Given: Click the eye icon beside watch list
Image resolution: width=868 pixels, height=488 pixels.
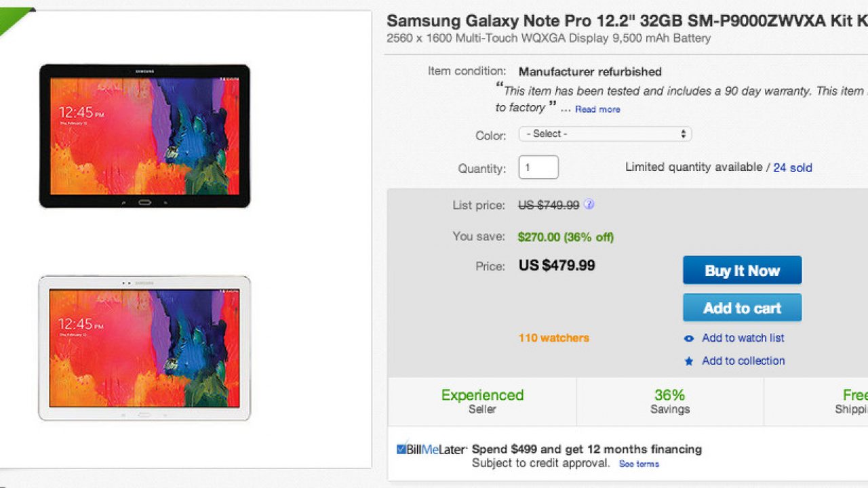Looking at the screenshot, I should click(689, 338).
